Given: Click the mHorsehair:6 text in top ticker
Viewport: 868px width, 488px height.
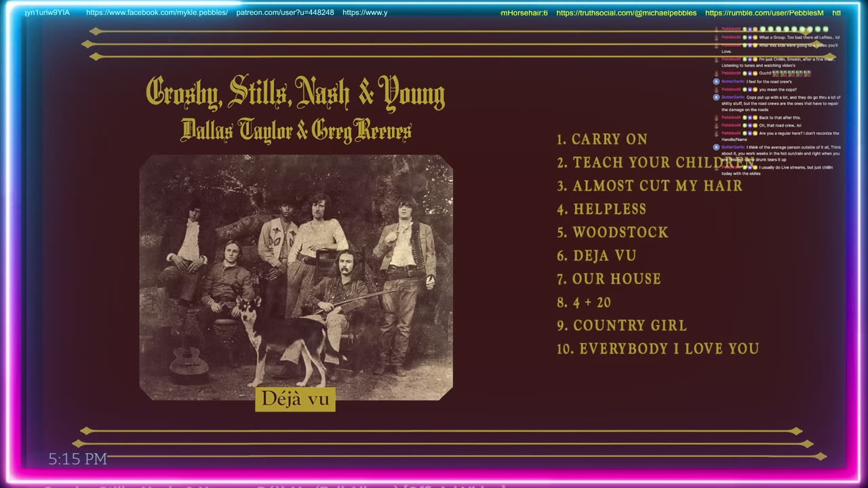Looking at the screenshot, I should [524, 13].
